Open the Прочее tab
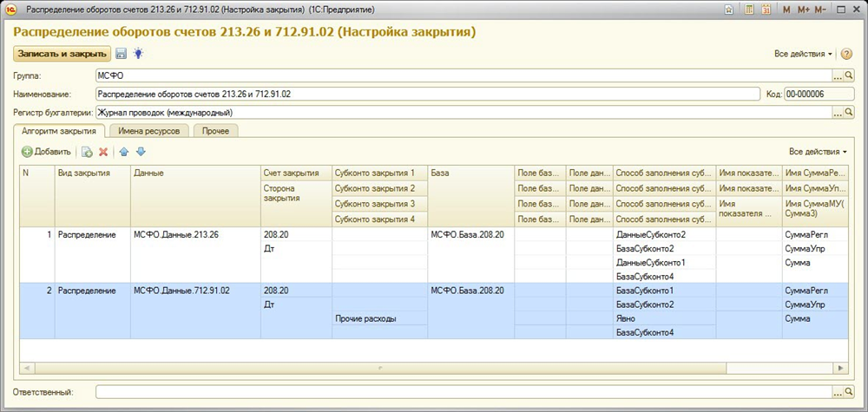 coord(215,130)
